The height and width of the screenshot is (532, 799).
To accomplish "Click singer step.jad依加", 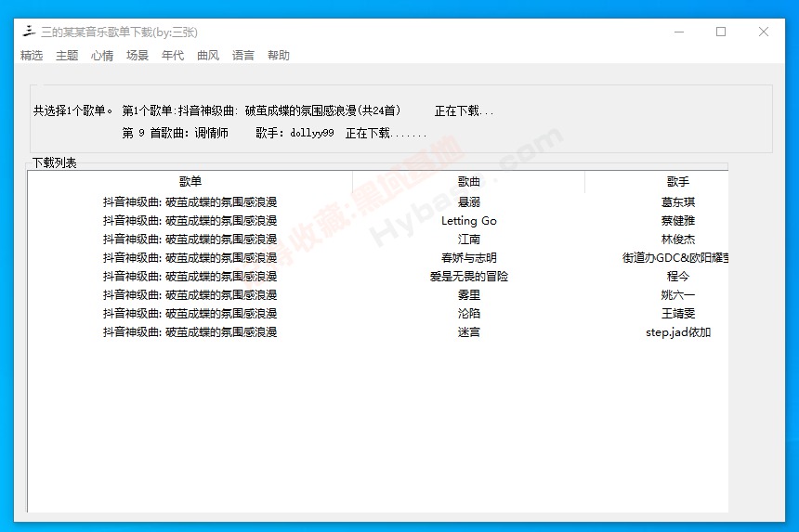I will pyautogui.click(x=677, y=332).
